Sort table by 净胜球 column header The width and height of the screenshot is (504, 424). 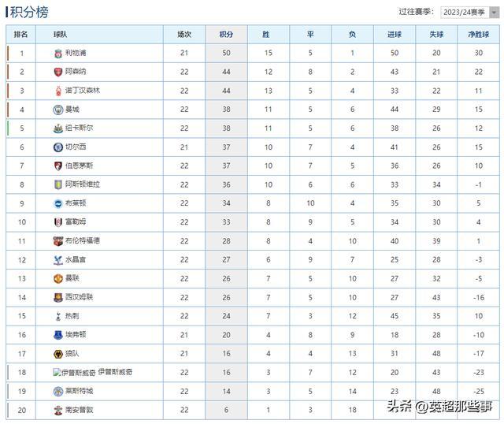coord(478,35)
